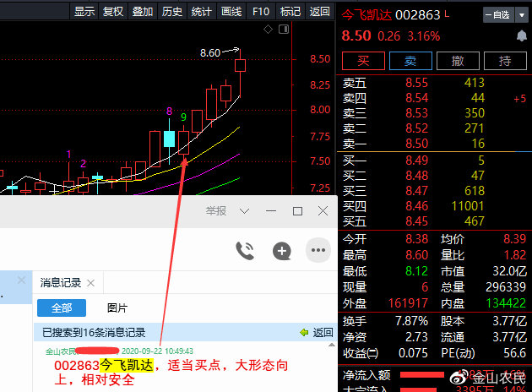Click the diamond icon above the chart
The height and width of the screenshot is (392, 532).
pos(268,30)
